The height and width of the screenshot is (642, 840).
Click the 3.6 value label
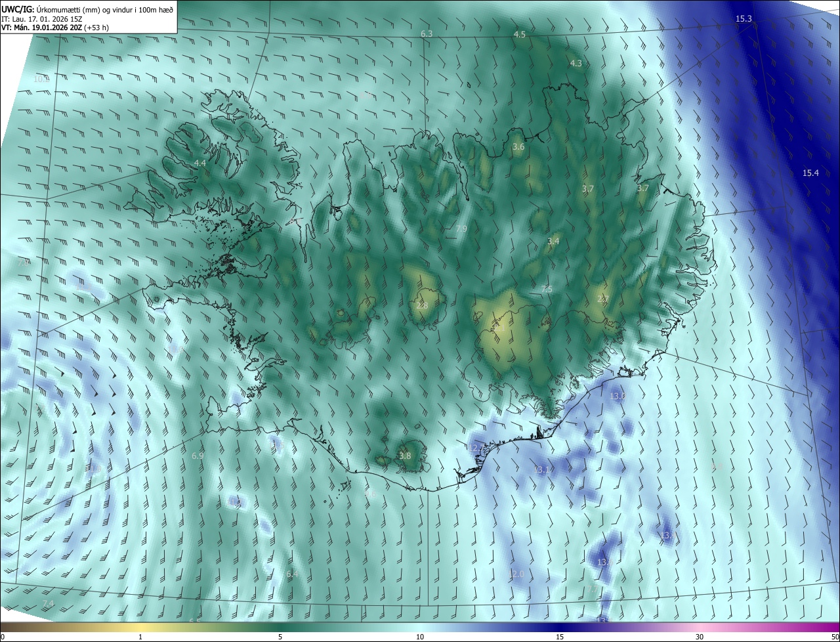pyautogui.click(x=518, y=147)
